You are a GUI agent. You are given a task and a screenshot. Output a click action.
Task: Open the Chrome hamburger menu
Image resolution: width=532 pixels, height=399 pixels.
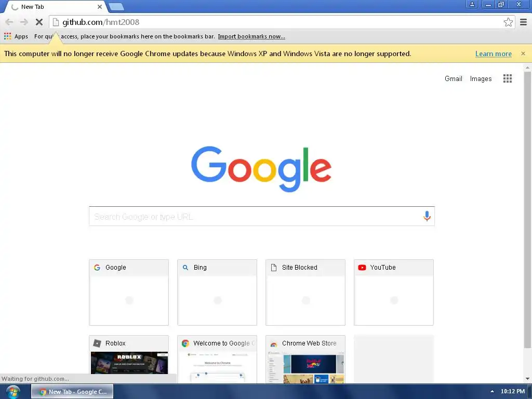pos(524,22)
